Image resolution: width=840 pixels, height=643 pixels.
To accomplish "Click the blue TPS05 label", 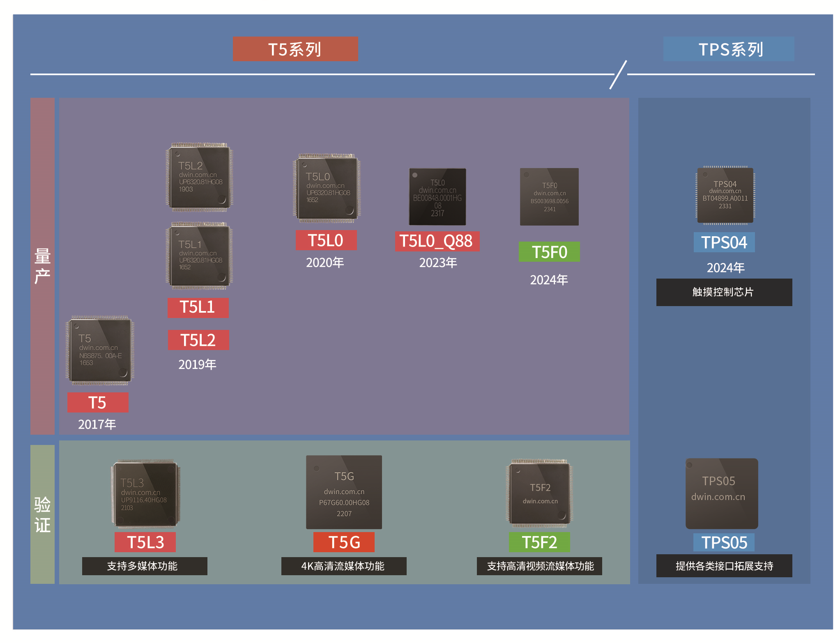I will tap(724, 542).
